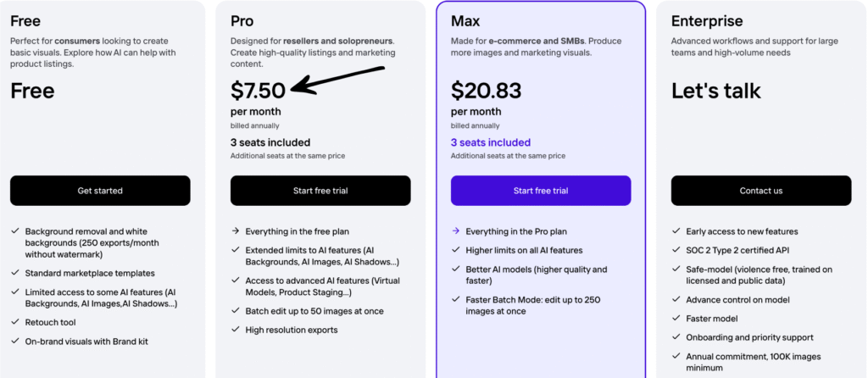Click checkmark beside Onboarding and priority support
This screenshot has height=378, width=868.
(x=676, y=337)
